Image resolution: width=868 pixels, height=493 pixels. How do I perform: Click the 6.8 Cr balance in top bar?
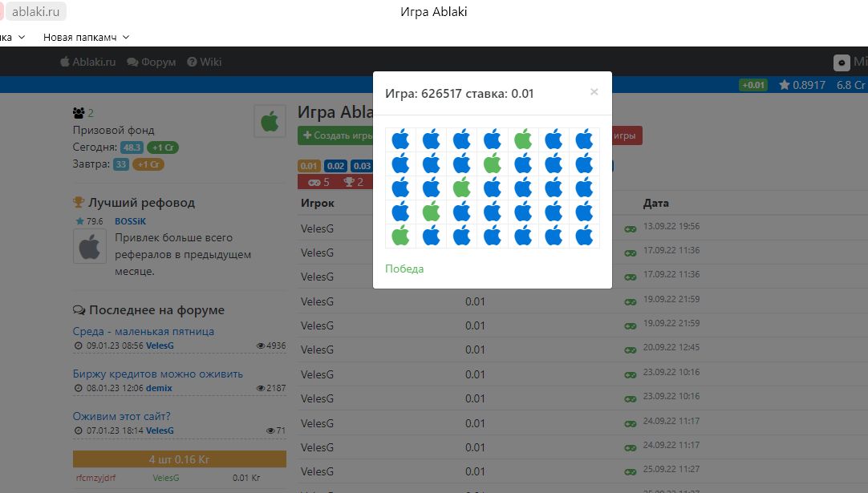[x=851, y=85]
